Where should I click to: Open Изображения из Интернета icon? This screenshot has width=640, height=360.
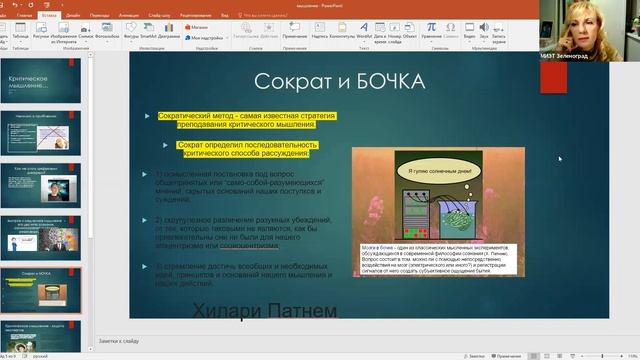click(64, 32)
